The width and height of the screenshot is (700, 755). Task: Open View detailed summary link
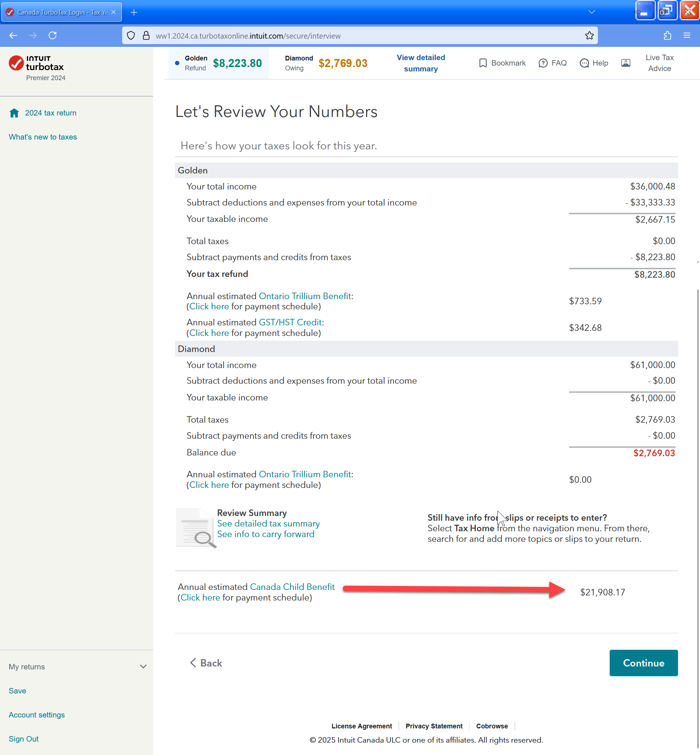(421, 63)
